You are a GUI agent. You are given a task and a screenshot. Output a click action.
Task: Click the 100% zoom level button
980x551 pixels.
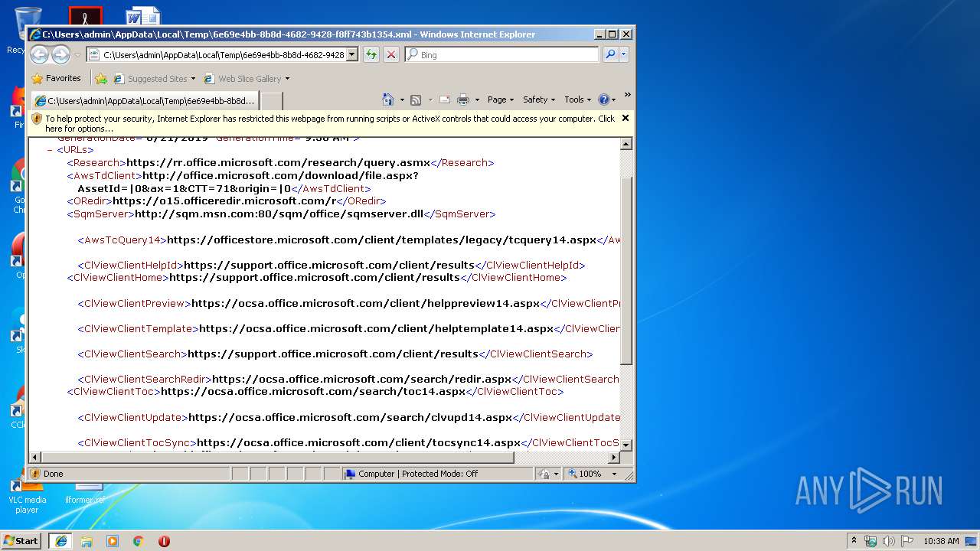(585, 474)
